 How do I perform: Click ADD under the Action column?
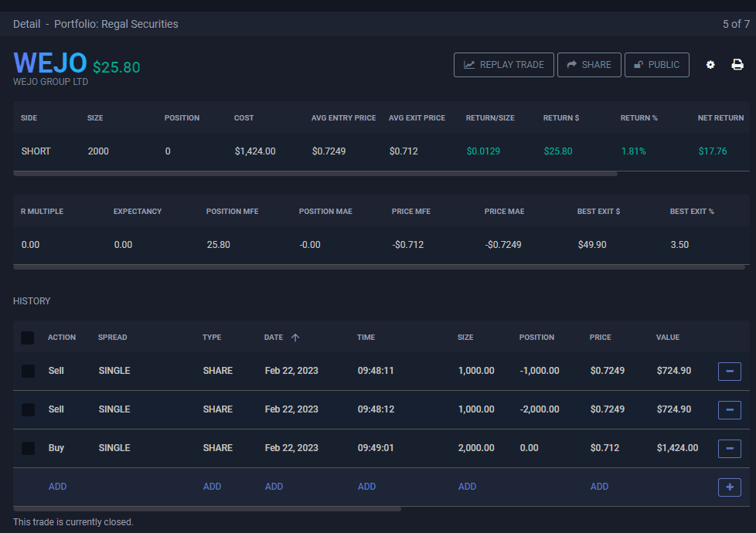coord(58,487)
